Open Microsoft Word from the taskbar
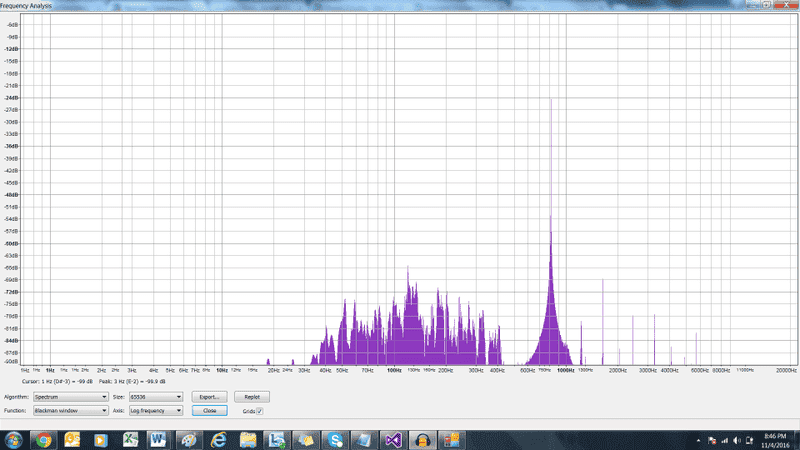 tap(158, 439)
